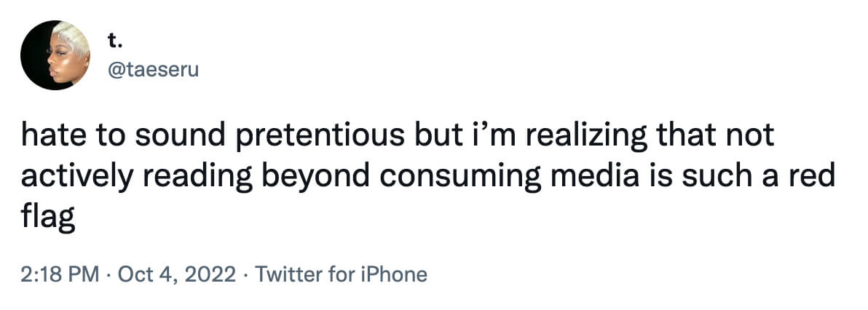The width and height of the screenshot is (868, 310).
Task: Open the tweet author's profile picture
Action: point(55,55)
